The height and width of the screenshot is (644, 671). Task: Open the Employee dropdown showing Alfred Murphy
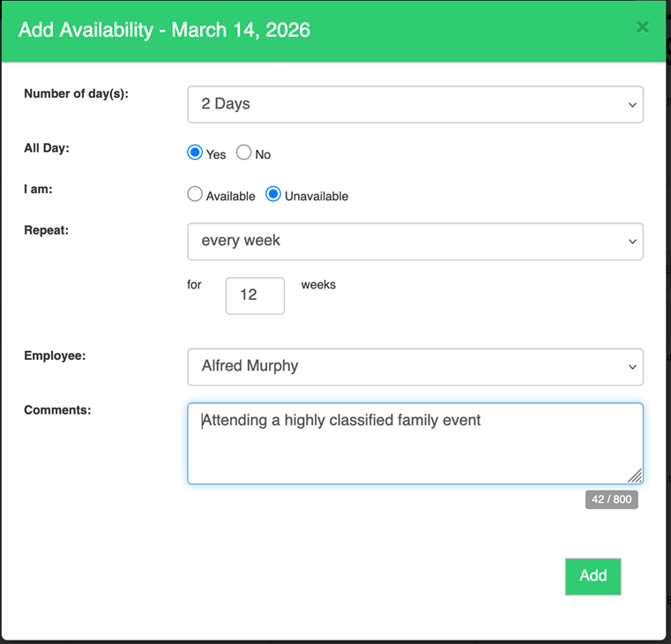pos(414,367)
